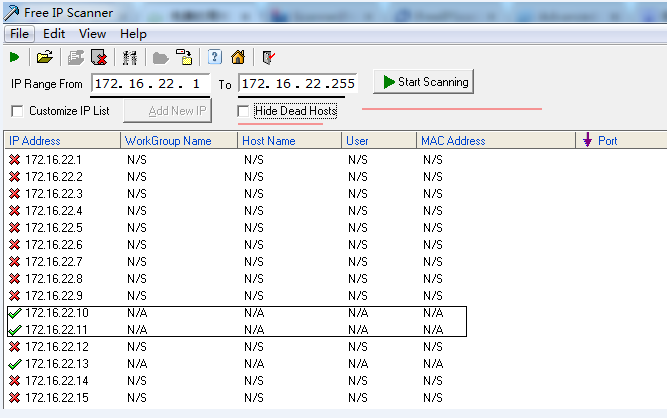
Task: Sort by the Host Name column header
Action: (x=290, y=140)
